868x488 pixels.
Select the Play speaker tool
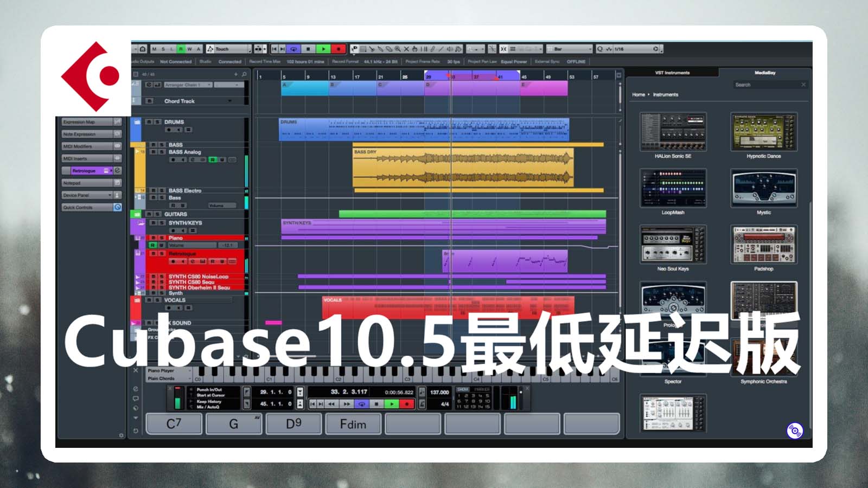tap(450, 49)
